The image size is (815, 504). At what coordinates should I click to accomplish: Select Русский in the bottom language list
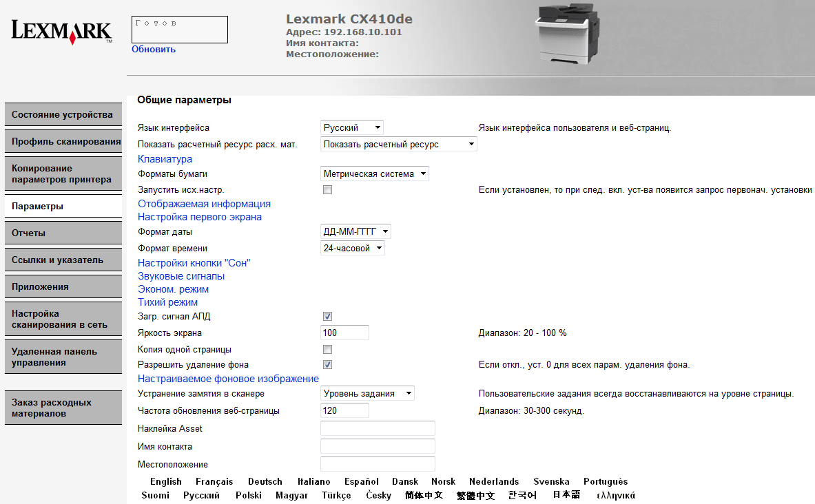point(201,495)
